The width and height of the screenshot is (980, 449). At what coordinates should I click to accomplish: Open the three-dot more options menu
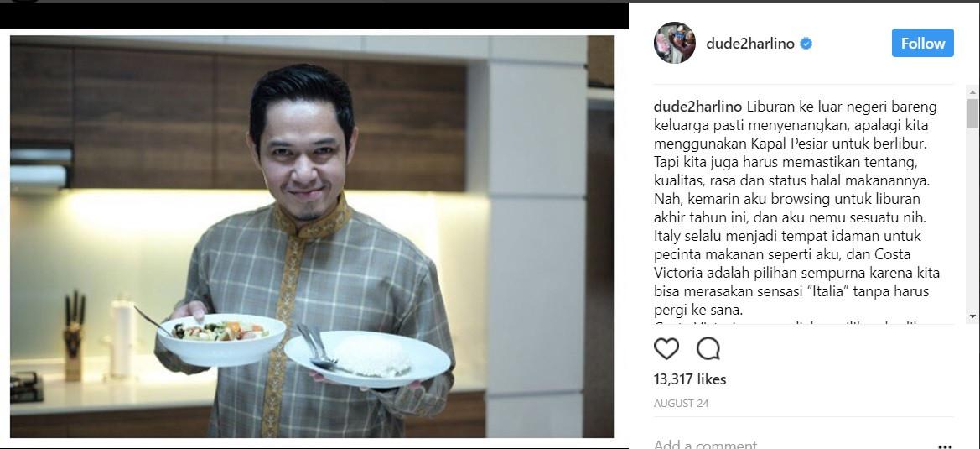pos(946,446)
